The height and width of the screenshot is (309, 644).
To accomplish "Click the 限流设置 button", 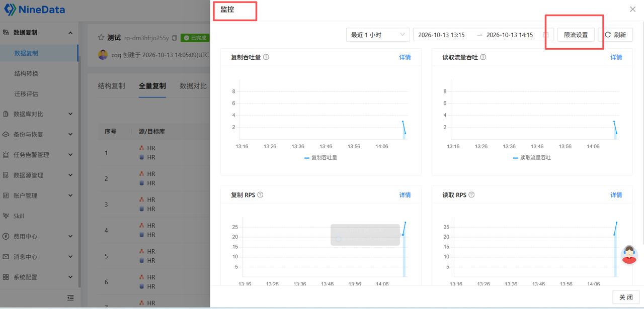I will (576, 35).
